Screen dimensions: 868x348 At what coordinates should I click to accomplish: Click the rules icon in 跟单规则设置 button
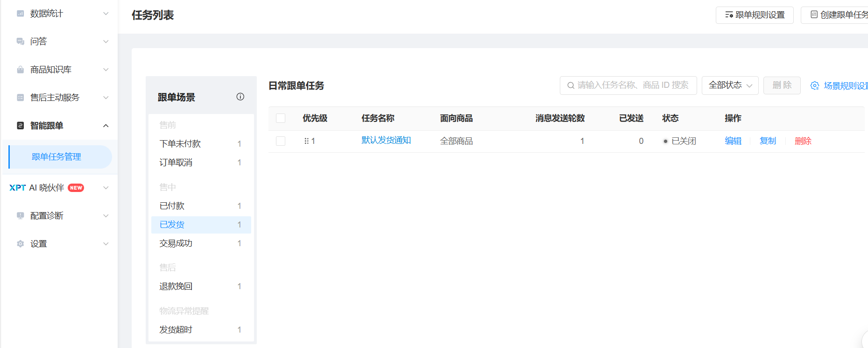(x=729, y=15)
